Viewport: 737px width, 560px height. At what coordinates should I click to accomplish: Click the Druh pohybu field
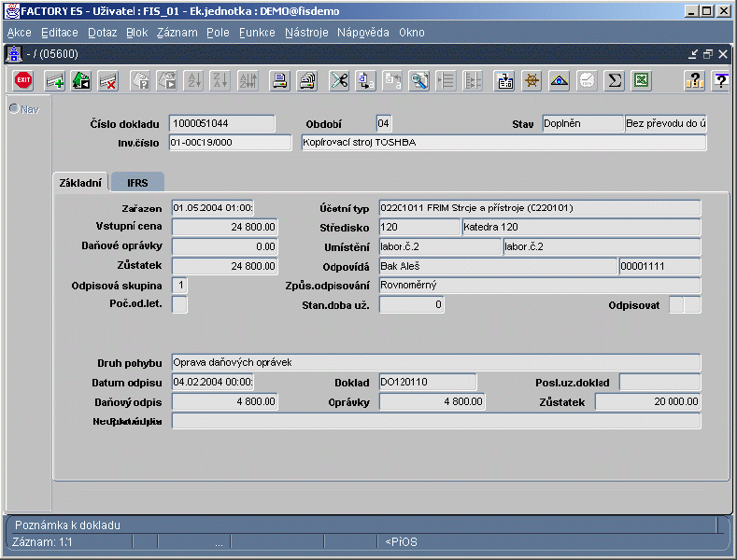point(435,362)
